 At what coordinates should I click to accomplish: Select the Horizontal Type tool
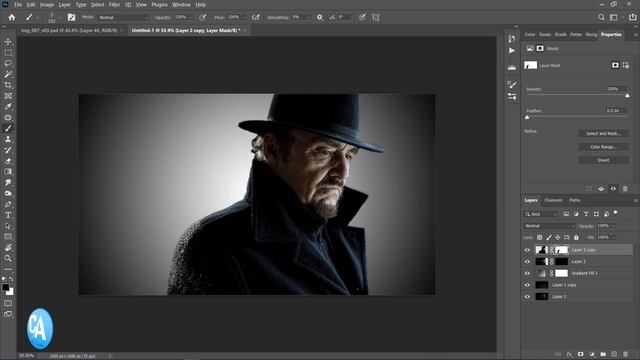point(8,215)
